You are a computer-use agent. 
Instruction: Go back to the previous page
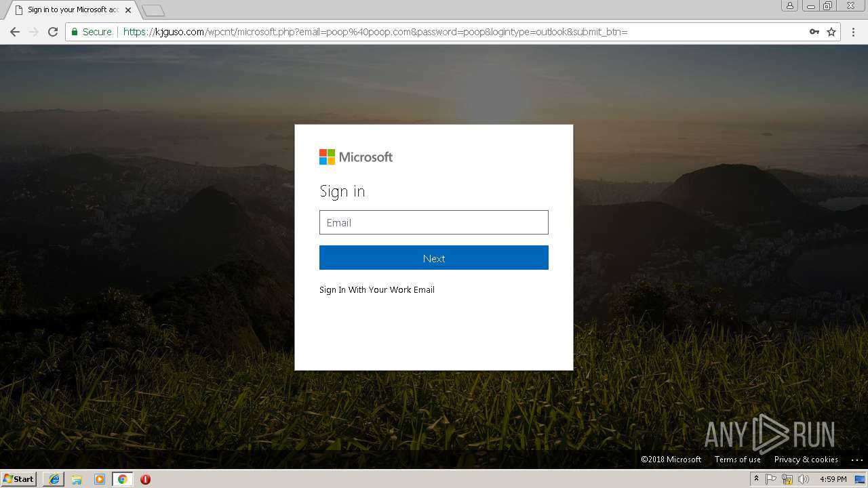tap(15, 32)
